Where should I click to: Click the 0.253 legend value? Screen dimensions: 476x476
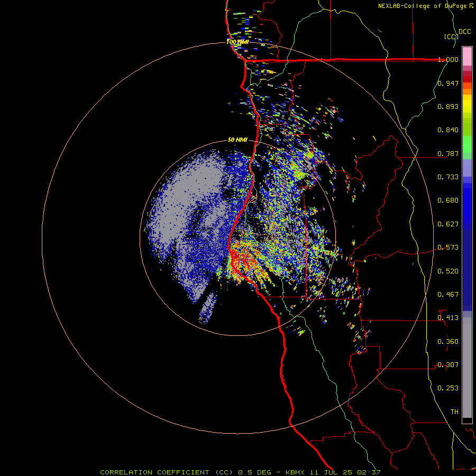448,388
